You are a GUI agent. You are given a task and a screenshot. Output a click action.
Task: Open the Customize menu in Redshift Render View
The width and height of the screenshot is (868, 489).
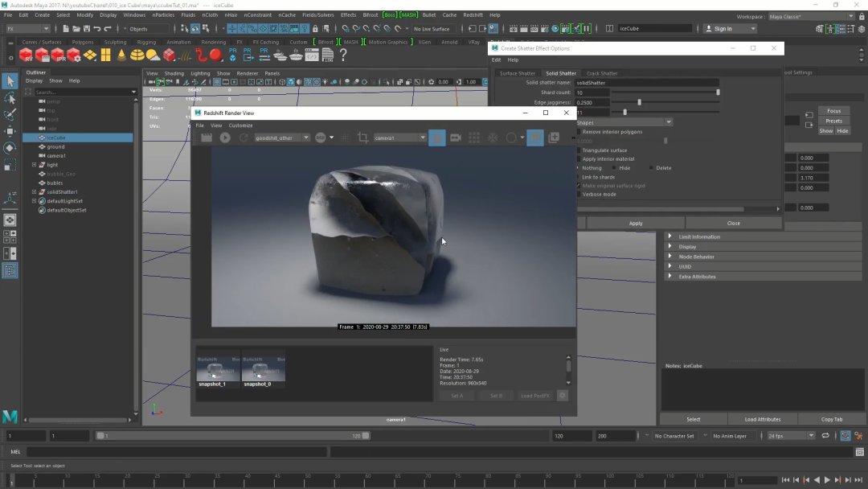(x=240, y=125)
